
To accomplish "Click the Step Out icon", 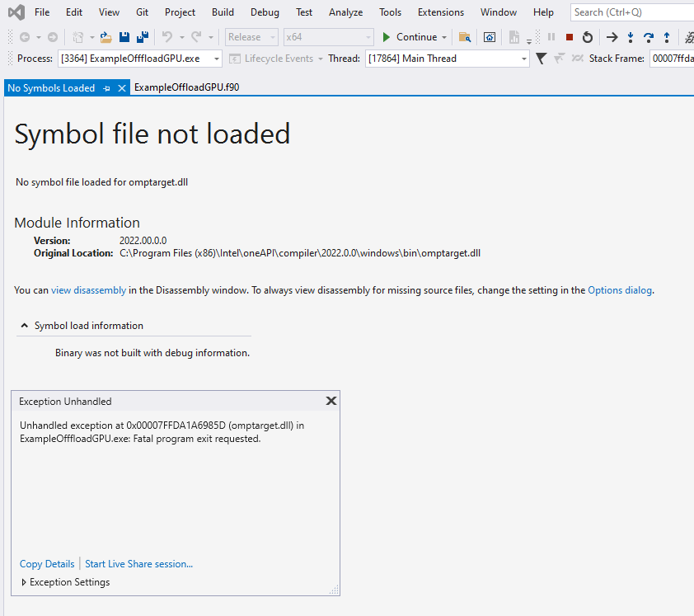I will [667, 36].
